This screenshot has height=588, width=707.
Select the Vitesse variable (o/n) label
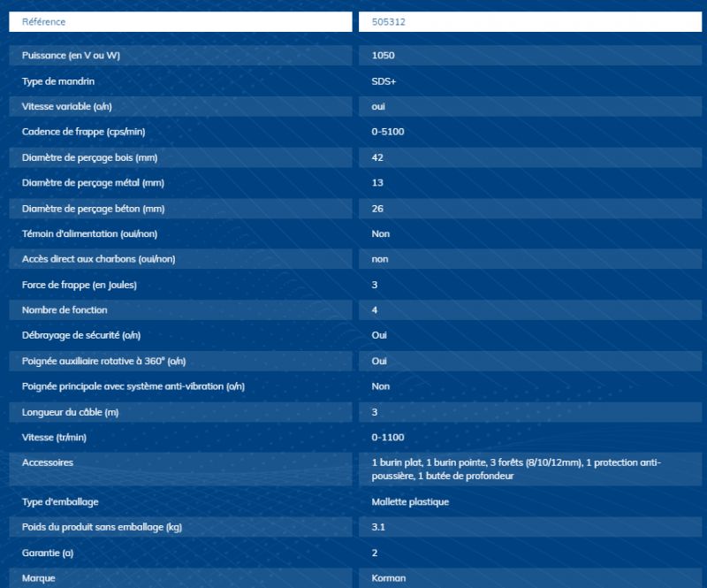(x=66, y=106)
